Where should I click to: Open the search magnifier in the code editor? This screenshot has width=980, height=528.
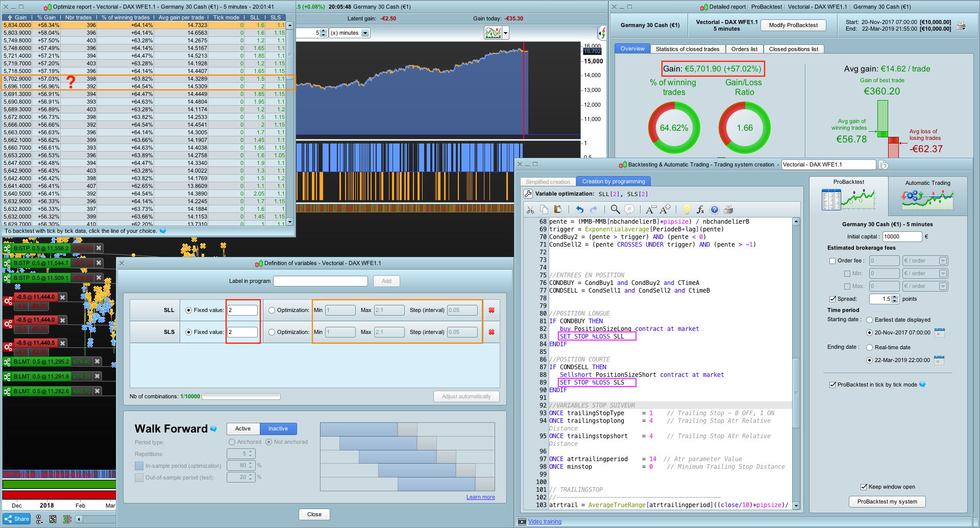coord(615,209)
